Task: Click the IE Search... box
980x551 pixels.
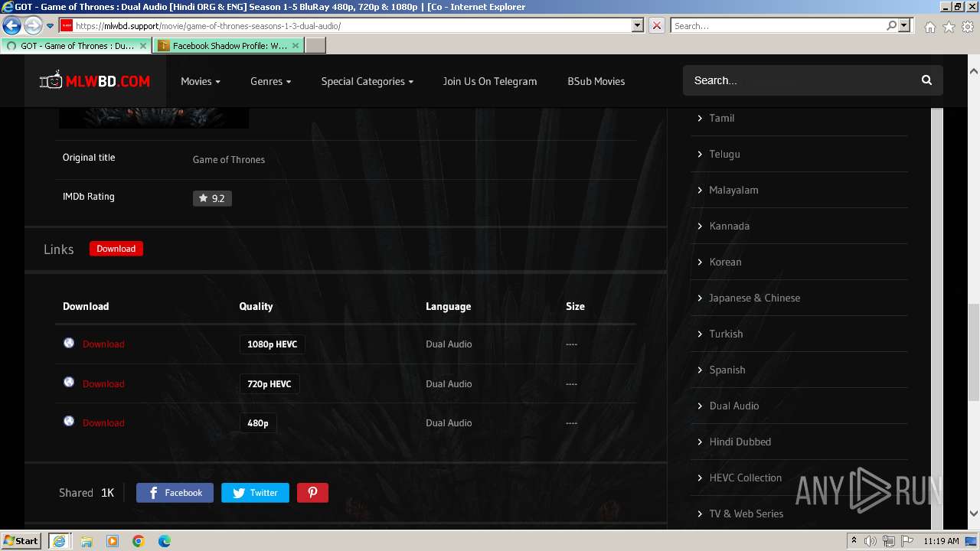Action: 777,26
